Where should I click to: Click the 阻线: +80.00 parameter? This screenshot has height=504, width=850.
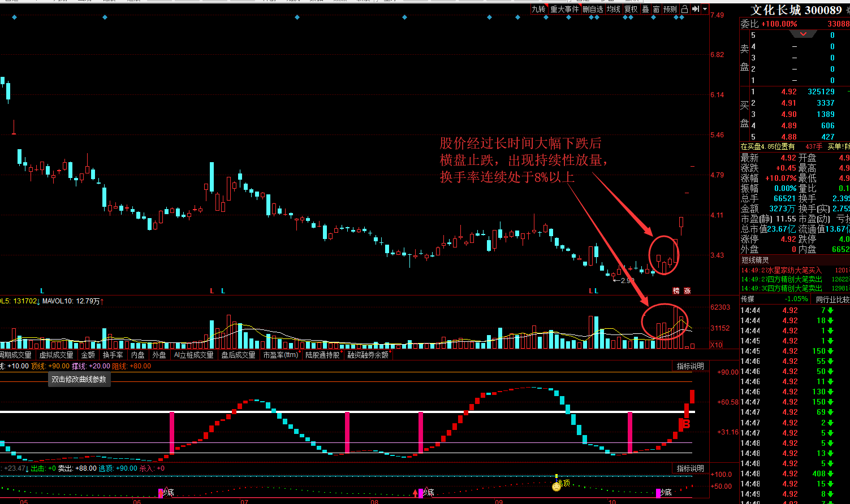tap(132, 366)
